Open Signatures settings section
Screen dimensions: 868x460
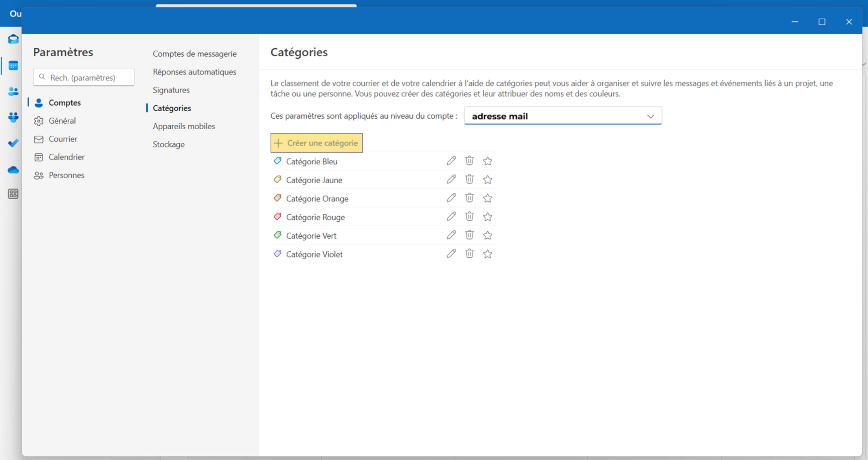coord(171,90)
